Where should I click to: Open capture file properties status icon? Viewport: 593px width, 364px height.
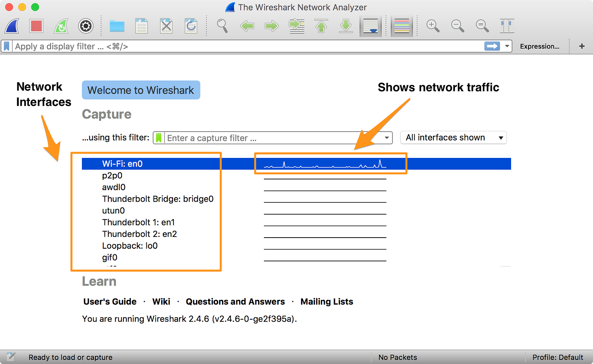point(11,357)
